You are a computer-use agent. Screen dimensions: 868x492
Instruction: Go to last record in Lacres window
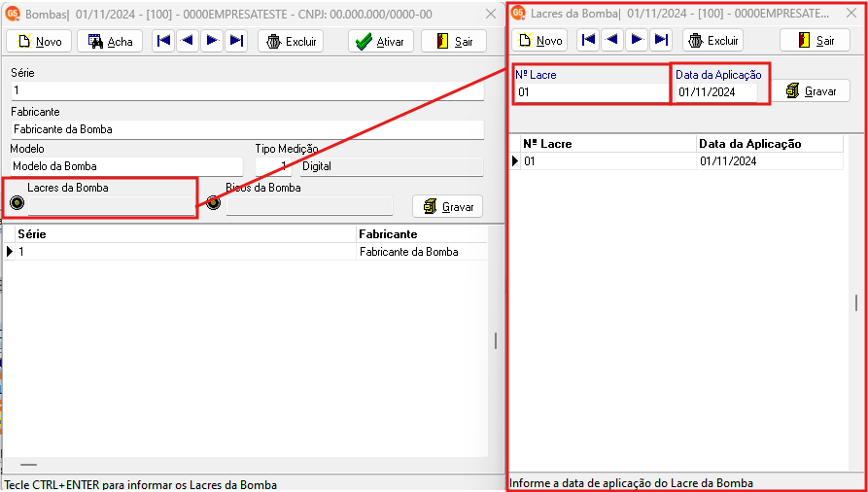point(661,40)
